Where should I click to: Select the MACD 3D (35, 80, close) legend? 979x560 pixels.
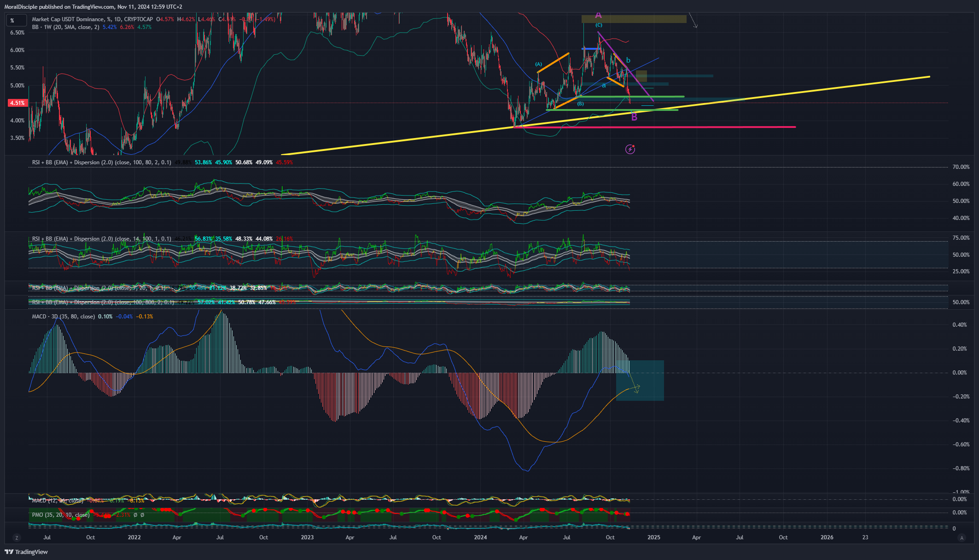click(64, 317)
